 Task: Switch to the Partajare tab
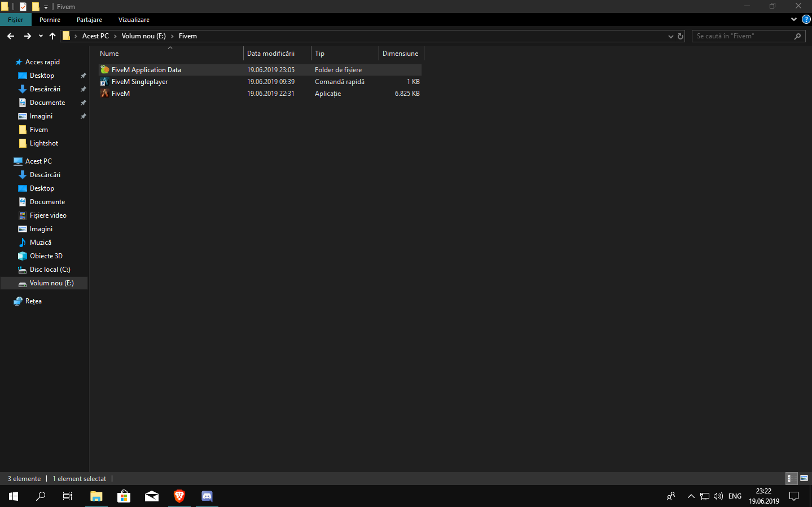click(x=89, y=20)
